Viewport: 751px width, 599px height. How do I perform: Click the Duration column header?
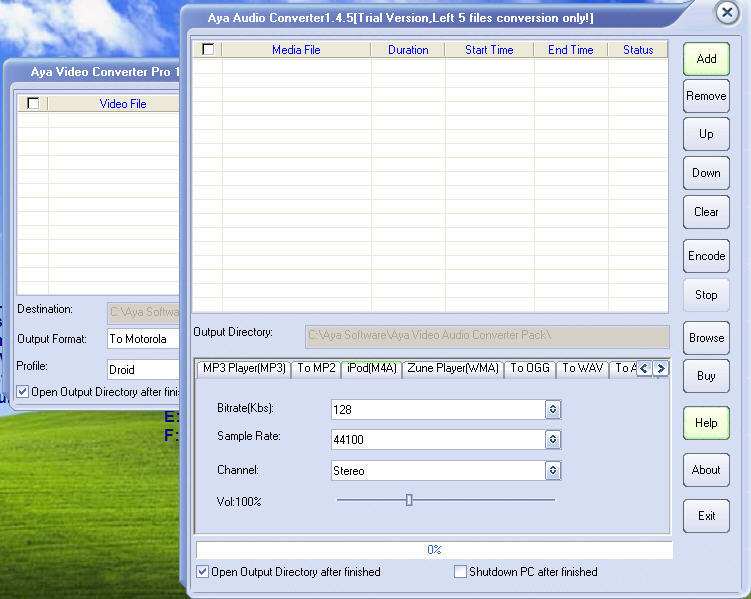pos(408,49)
